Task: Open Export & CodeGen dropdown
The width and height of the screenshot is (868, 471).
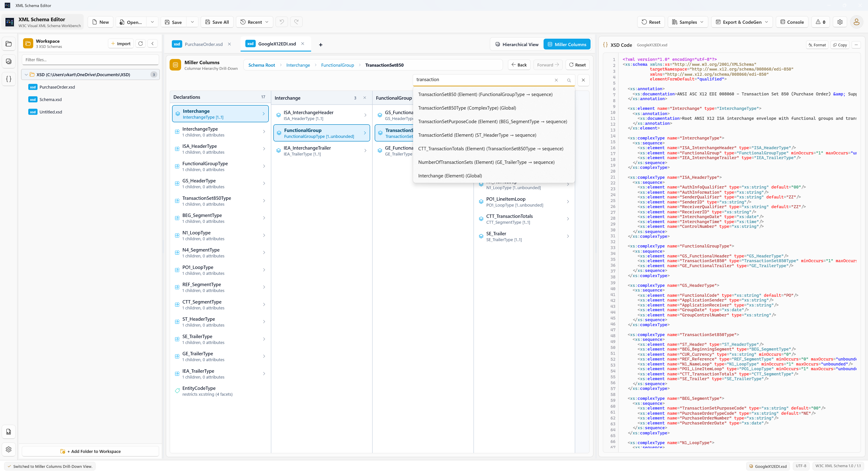Action: 742,22
